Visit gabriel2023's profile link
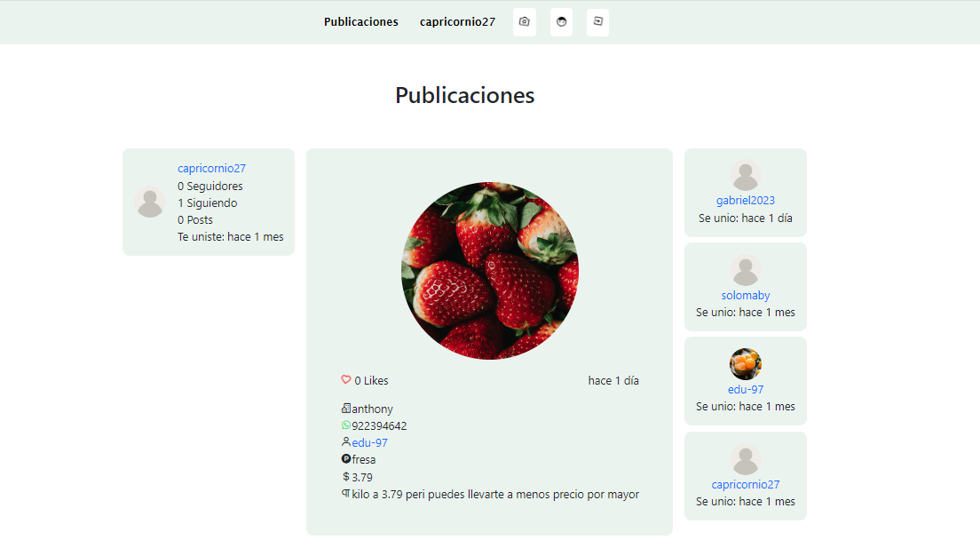Viewport: 980px width, 556px height. click(745, 200)
